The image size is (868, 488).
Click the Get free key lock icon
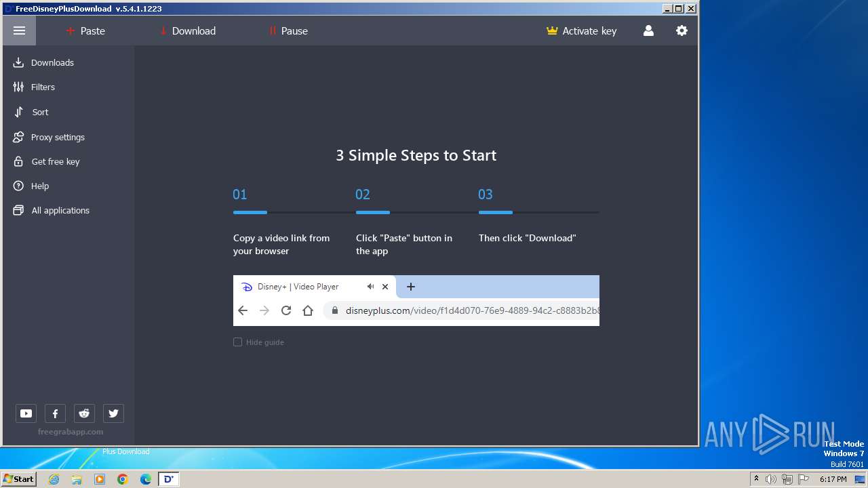click(18, 161)
